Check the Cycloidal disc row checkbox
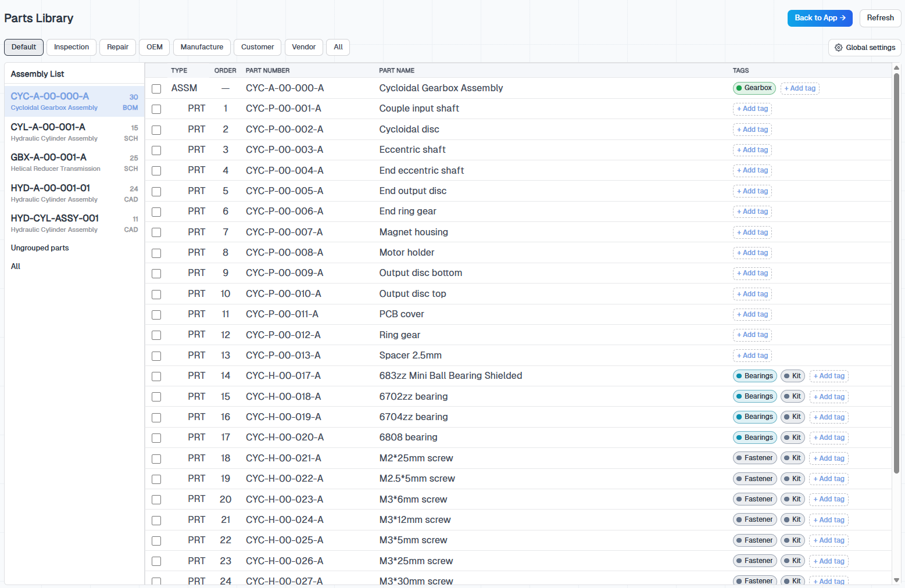Image resolution: width=905 pixels, height=588 pixels. pos(156,130)
